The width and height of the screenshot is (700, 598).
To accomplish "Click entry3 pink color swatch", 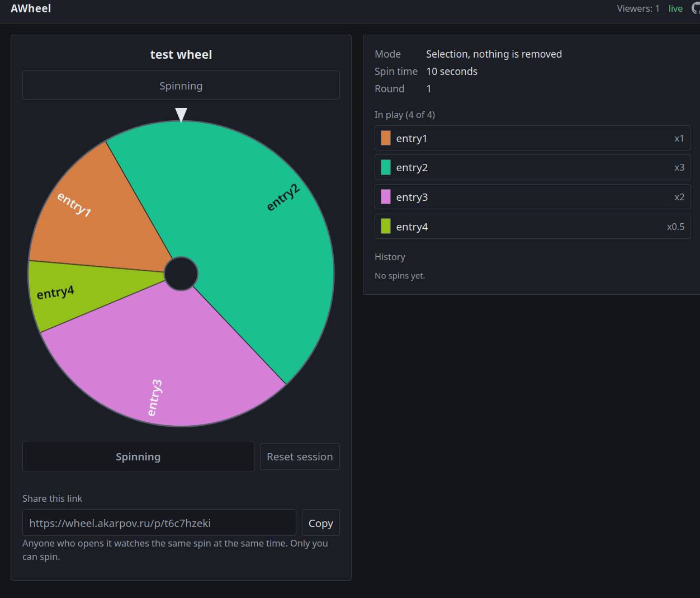I will point(386,197).
